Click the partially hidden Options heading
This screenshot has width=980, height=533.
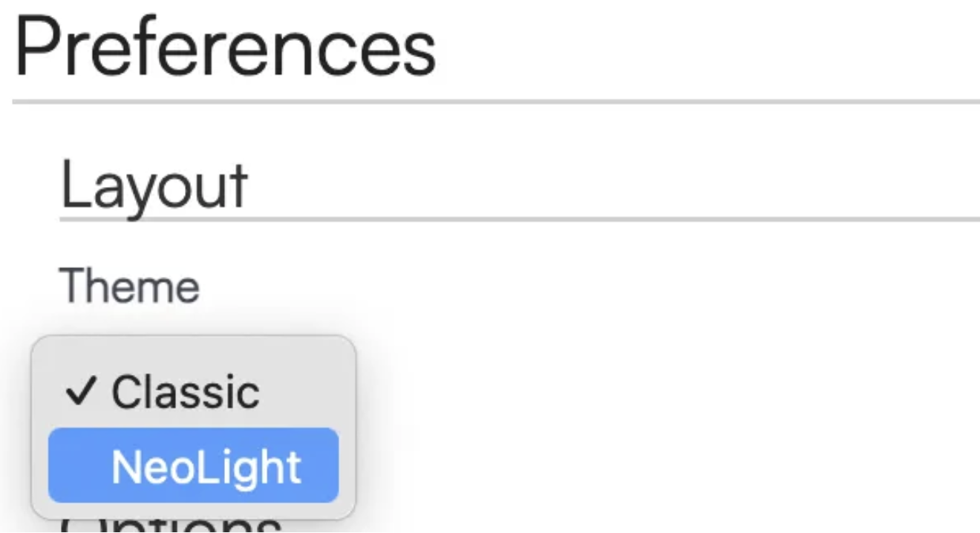pyautogui.click(x=171, y=525)
